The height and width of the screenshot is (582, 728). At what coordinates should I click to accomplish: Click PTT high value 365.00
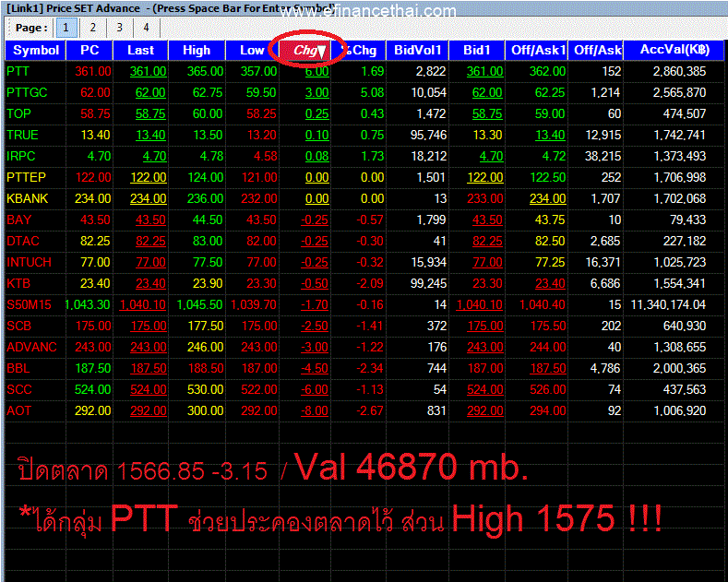tap(205, 71)
